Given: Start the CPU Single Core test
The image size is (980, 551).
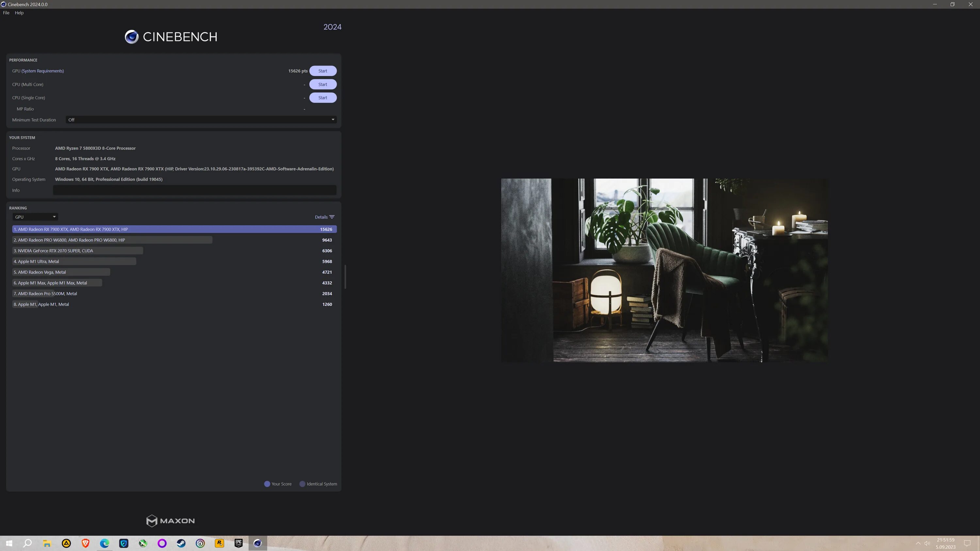Looking at the screenshot, I should click(323, 98).
